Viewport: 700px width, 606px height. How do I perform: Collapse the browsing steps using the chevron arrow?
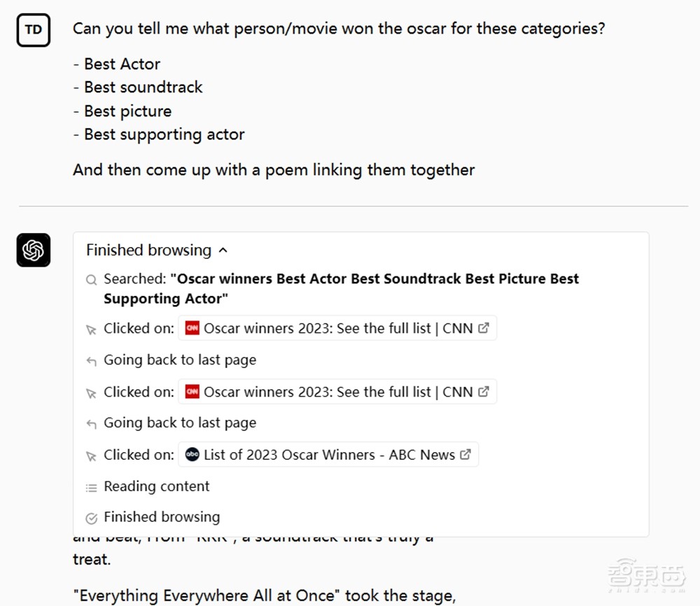(x=223, y=251)
